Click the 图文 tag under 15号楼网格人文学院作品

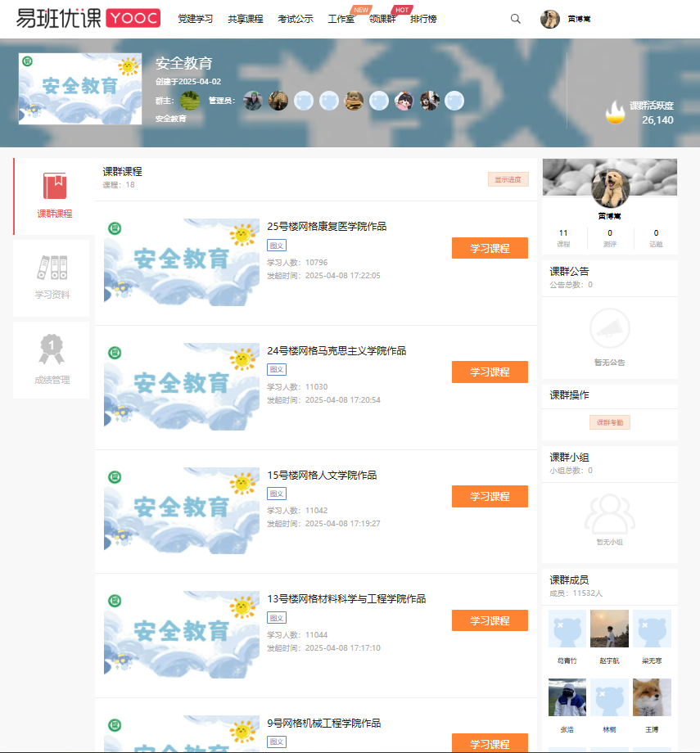tap(277, 494)
